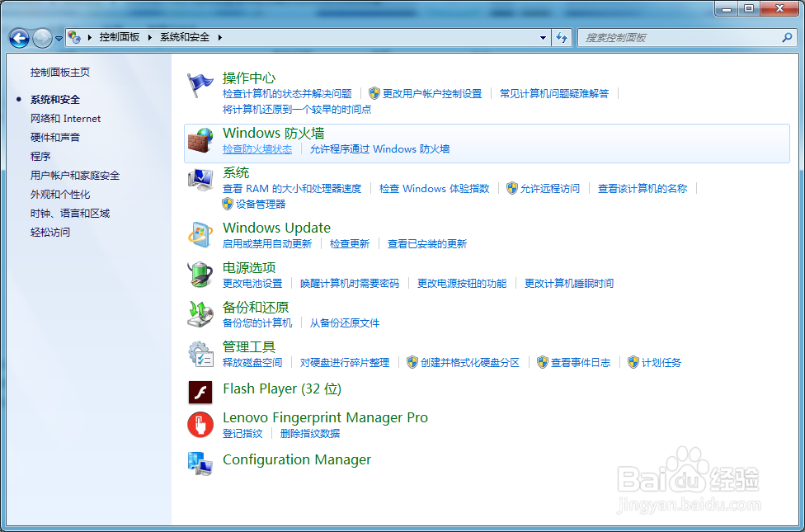The image size is (805, 532).
Task: Click 将计算机还原到一个较早的时间点 link
Action: pyautogui.click(x=297, y=110)
